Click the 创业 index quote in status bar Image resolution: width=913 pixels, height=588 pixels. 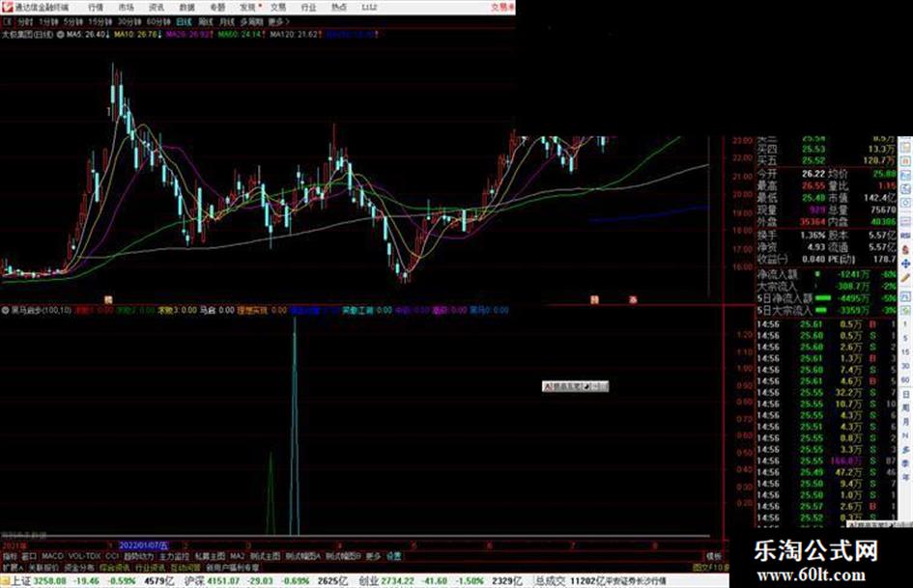pyautogui.click(x=441, y=581)
